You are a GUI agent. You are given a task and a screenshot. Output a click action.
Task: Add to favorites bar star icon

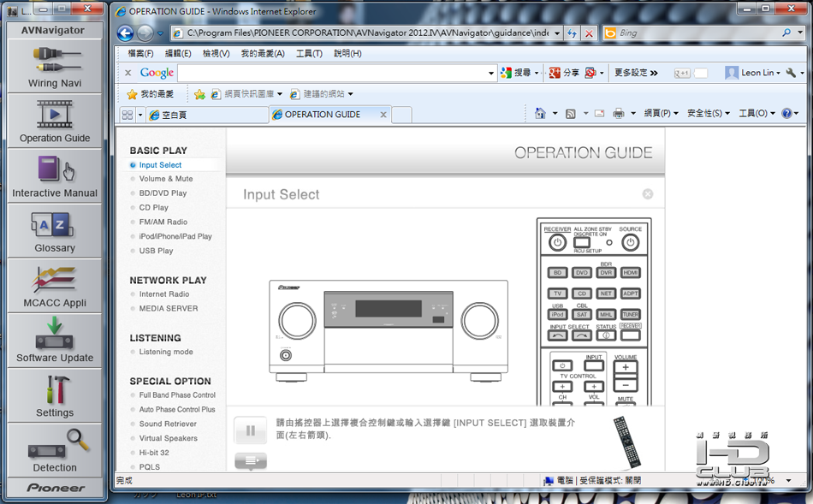pyautogui.click(x=199, y=94)
